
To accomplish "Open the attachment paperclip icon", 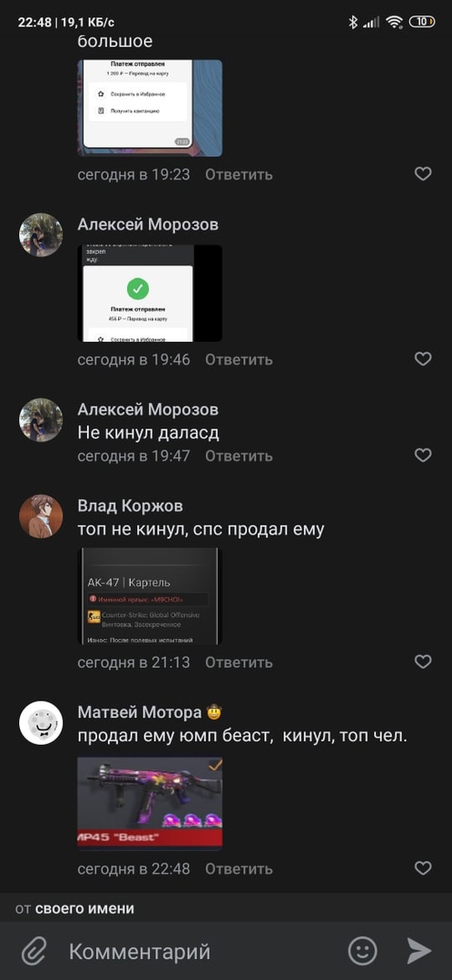I will tap(34, 952).
